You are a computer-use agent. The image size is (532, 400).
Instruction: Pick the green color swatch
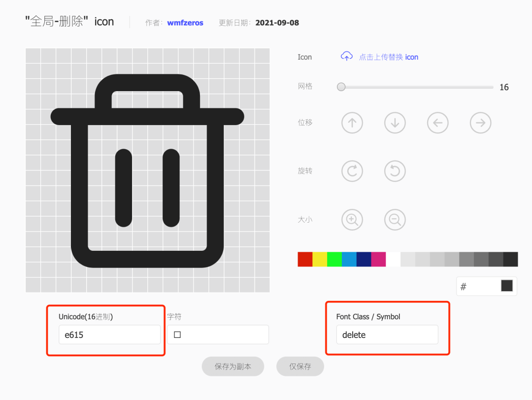[334, 259]
